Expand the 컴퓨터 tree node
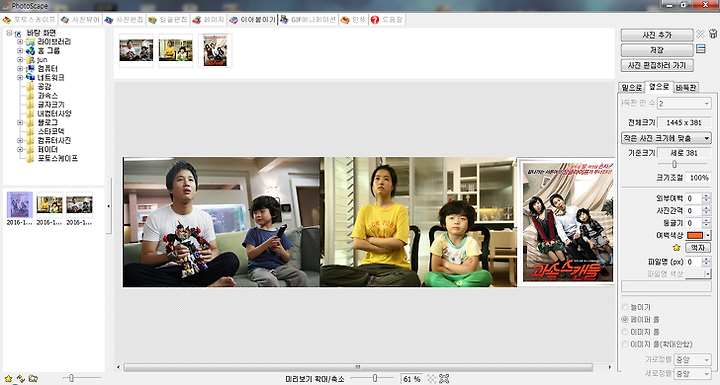The image size is (720, 385). (20, 68)
